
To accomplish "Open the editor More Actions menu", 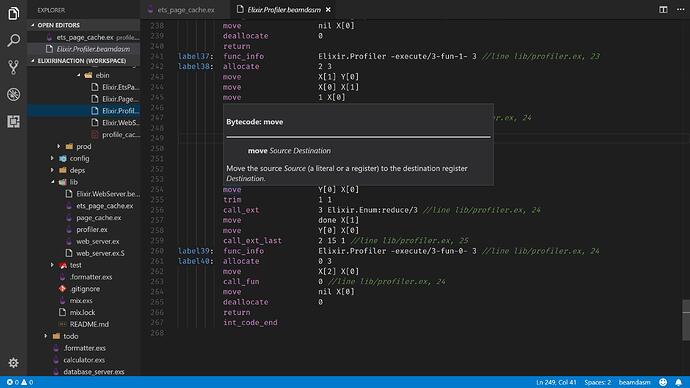I will 680,9.
